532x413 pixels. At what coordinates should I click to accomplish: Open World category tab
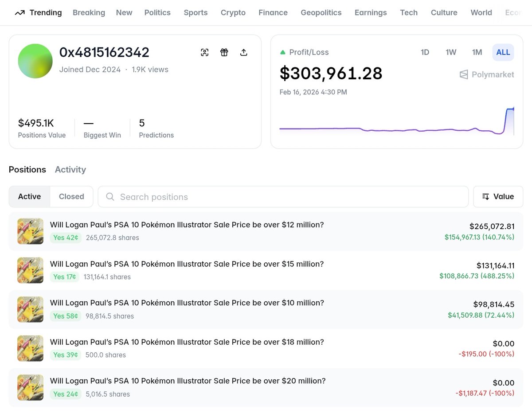click(481, 12)
